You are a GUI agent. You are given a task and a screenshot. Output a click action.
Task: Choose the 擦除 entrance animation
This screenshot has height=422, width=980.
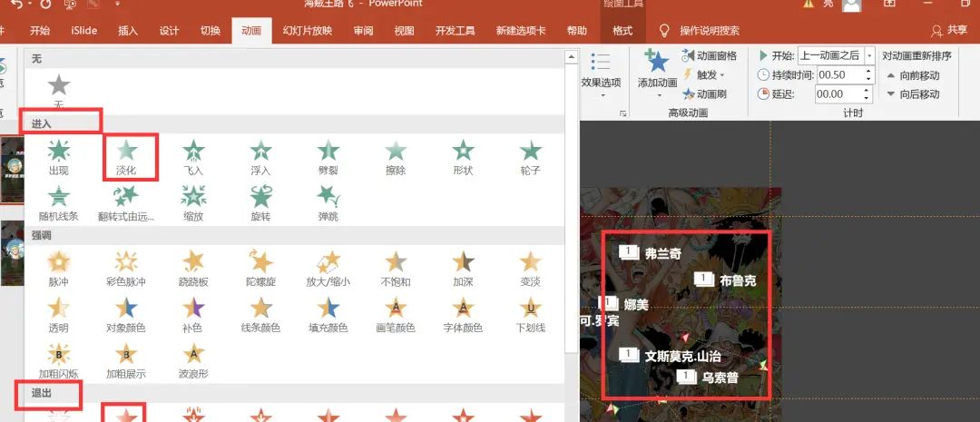click(x=396, y=156)
